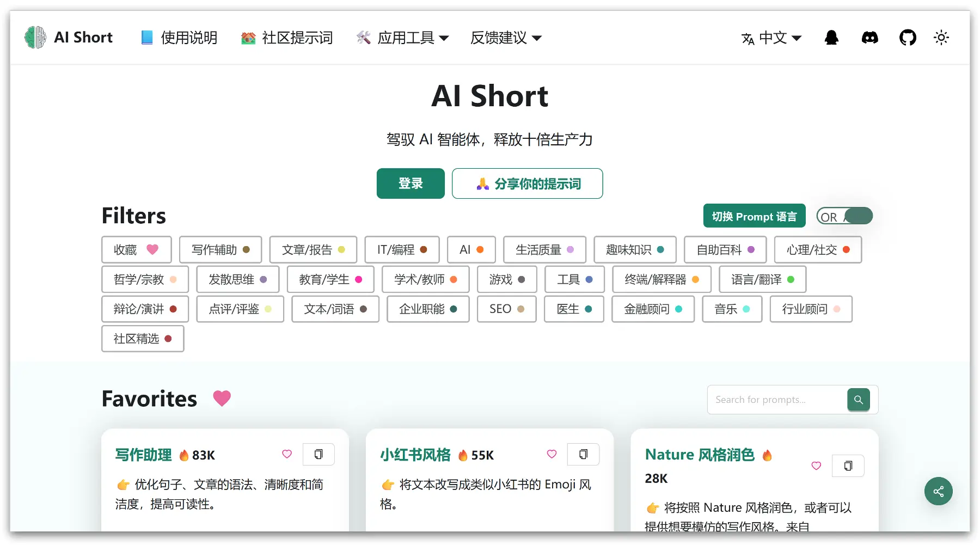980x545 pixels.
Task: Toggle the 写作辅助 filter tag
Action: pos(220,250)
